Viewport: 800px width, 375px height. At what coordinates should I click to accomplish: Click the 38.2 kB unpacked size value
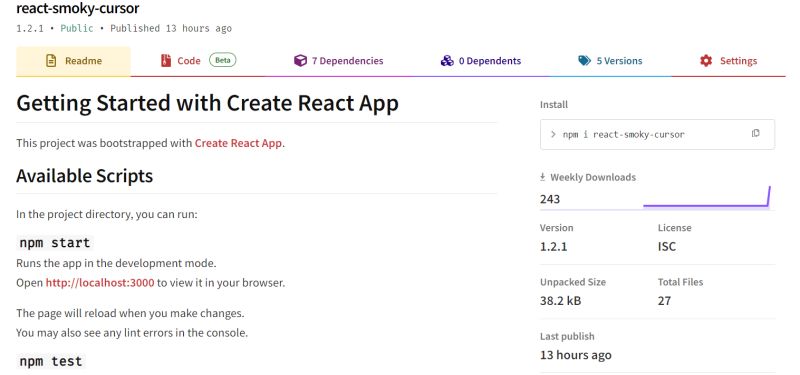560,301
